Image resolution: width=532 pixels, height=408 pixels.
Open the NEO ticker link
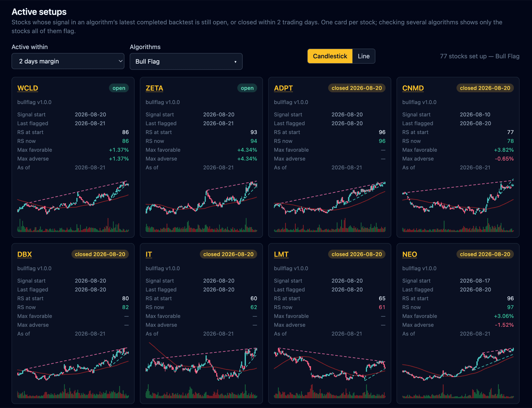pos(410,254)
